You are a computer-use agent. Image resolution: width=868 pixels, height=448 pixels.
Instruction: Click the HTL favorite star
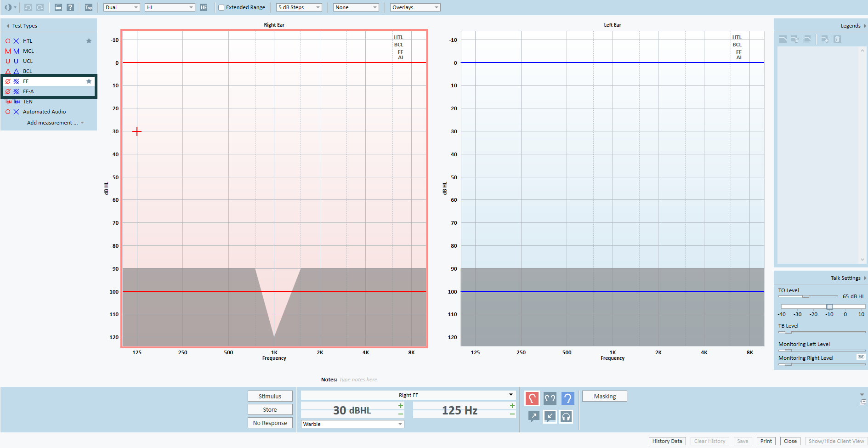click(89, 41)
